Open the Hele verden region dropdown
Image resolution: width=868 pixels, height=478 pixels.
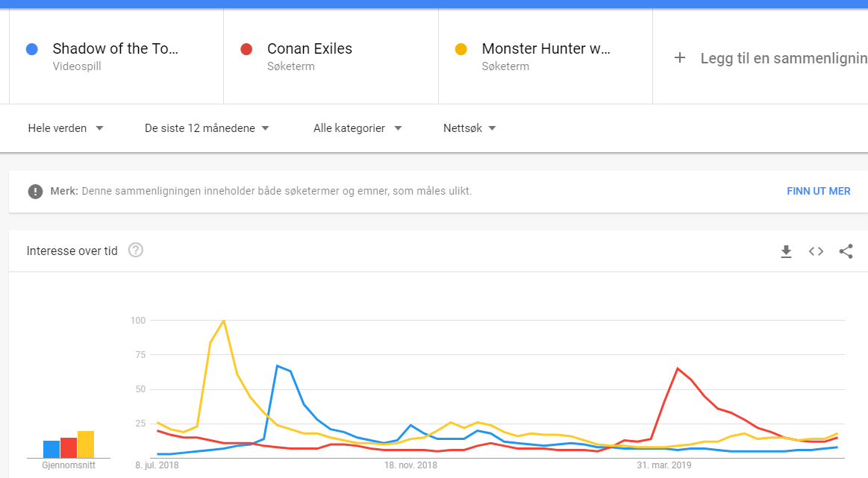(65, 128)
